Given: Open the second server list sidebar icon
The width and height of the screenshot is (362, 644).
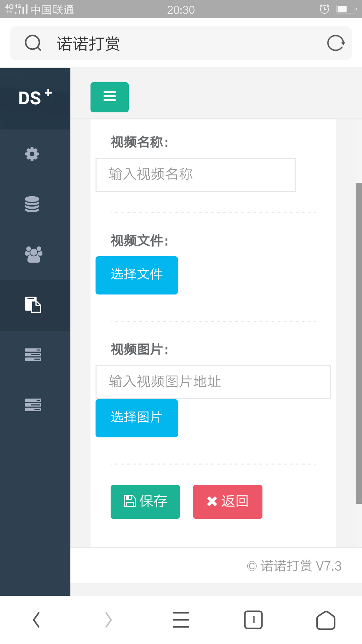Looking at the screenshot, I should coord(33,405).
